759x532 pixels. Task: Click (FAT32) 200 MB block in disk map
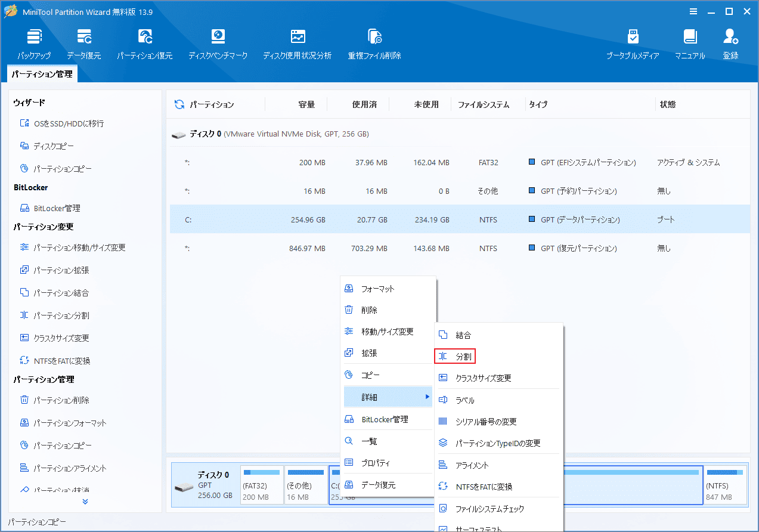pyautogui.click(x=262, y=485)
